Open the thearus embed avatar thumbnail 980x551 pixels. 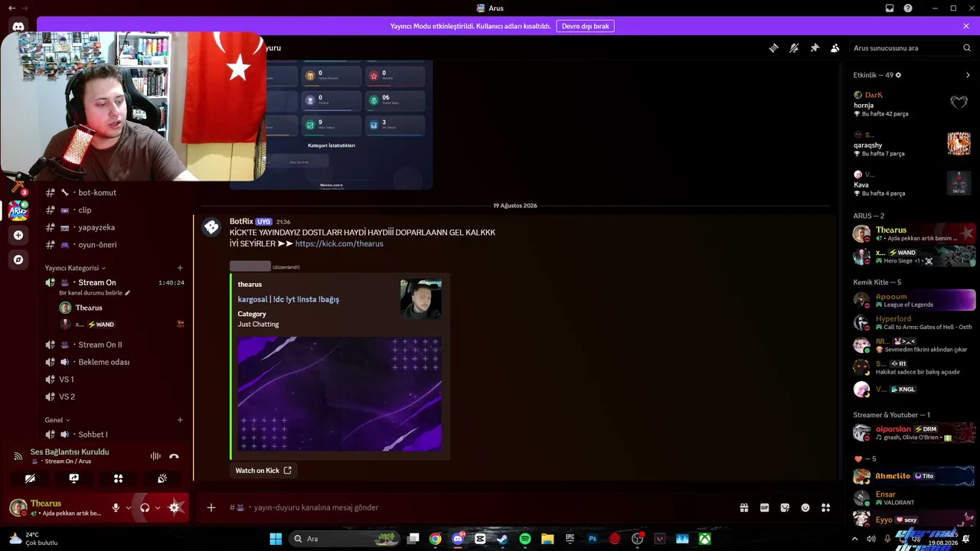tap(421, 299)
